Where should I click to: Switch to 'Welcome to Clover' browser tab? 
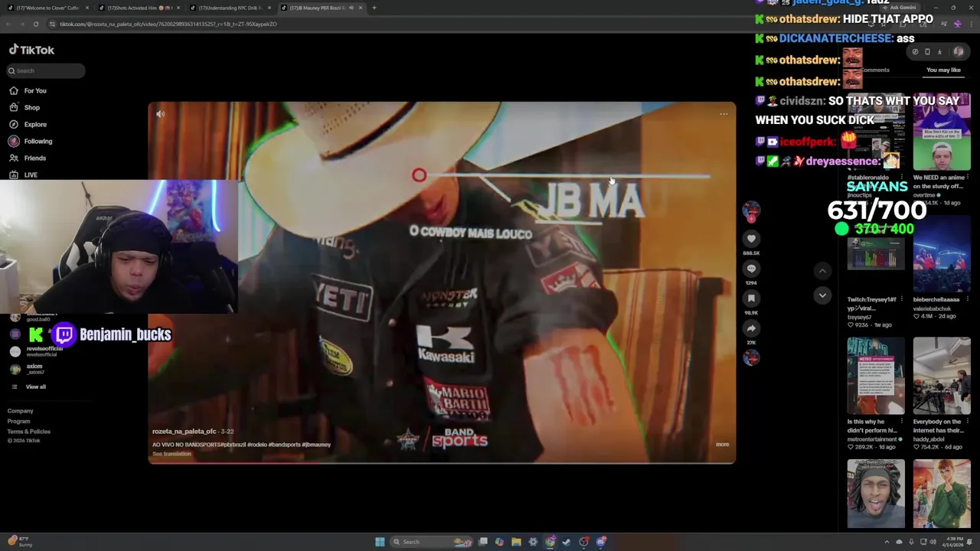47,8
